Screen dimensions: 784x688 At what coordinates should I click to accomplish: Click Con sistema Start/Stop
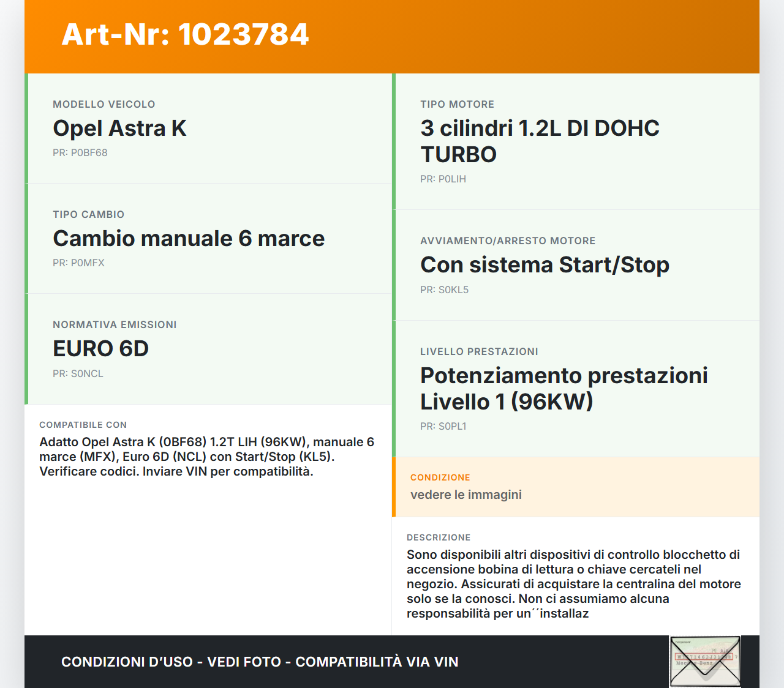[x=545, y=264]
